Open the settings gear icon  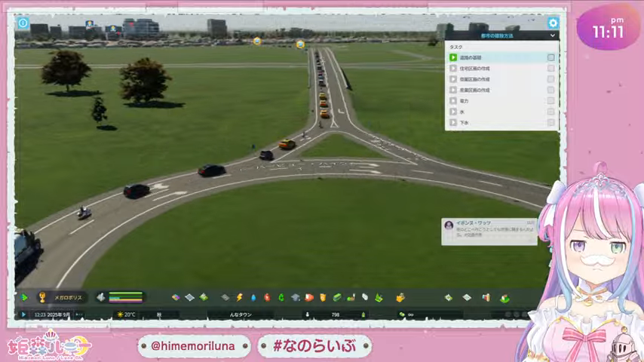pyautogui.click(x=553, y=23)
